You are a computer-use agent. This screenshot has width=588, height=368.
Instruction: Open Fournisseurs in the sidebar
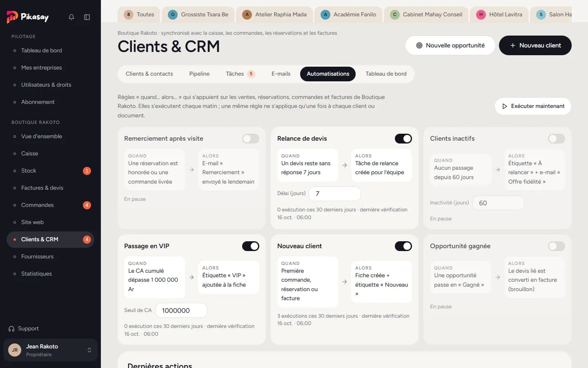tap(50, 257)
